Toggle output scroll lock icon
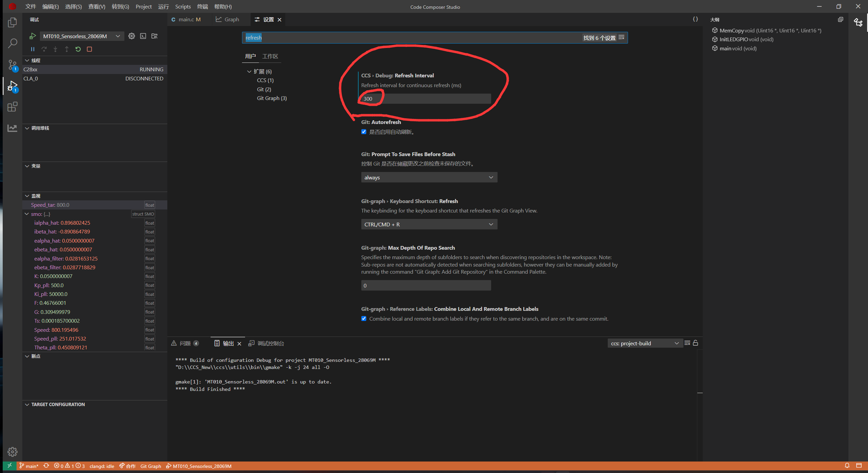The image size is (868, 473). click(696, 343)
